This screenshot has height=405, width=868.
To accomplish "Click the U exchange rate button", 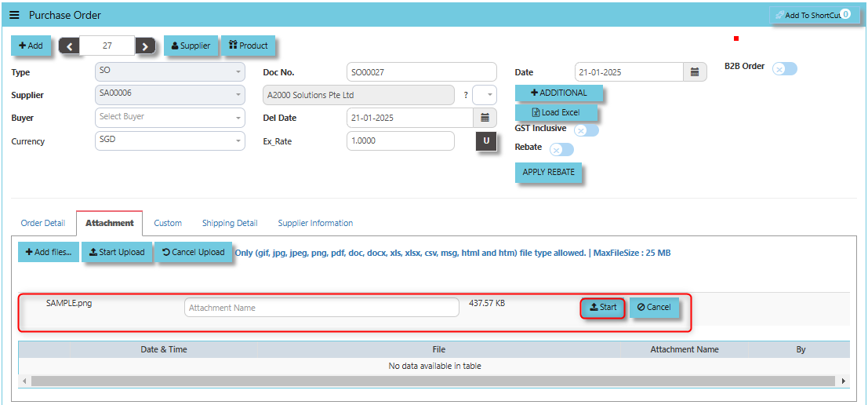I will click(x=486, y=141).
